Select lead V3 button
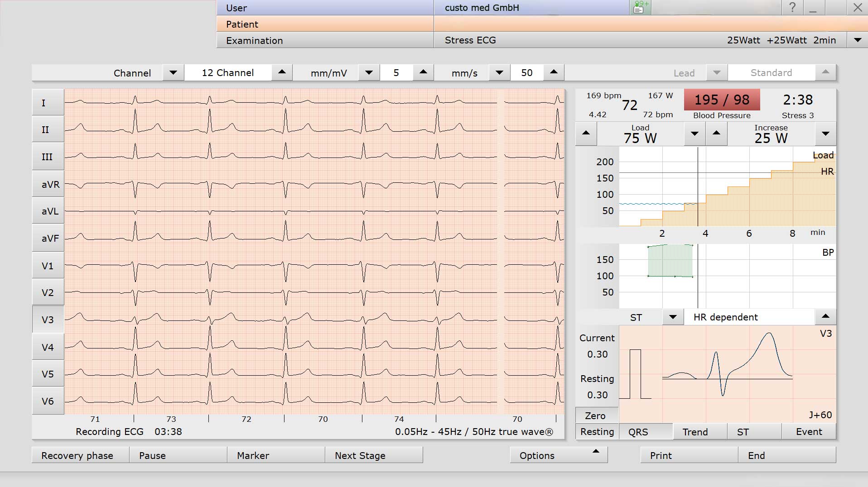Image resolution: width=868 pixels, height=487 pixels. [x=48, y=320]
